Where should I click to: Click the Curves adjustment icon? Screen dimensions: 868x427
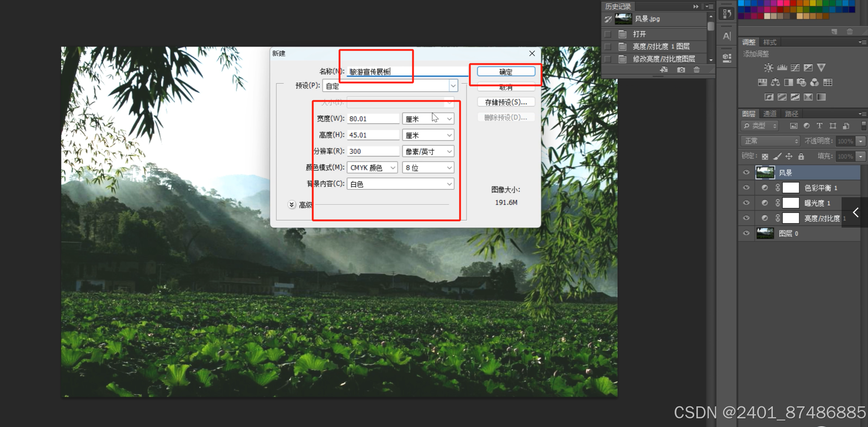(x=795, y=68)
